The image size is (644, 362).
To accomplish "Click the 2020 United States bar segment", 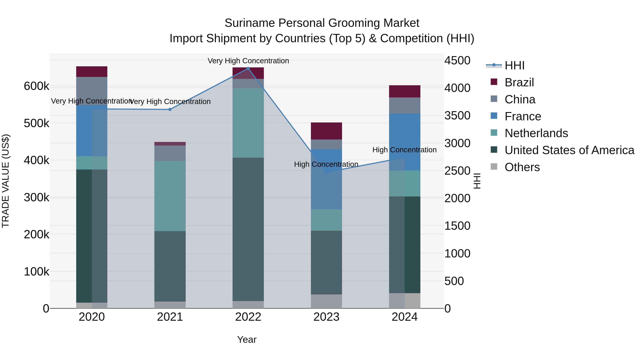I will [92, 236].
